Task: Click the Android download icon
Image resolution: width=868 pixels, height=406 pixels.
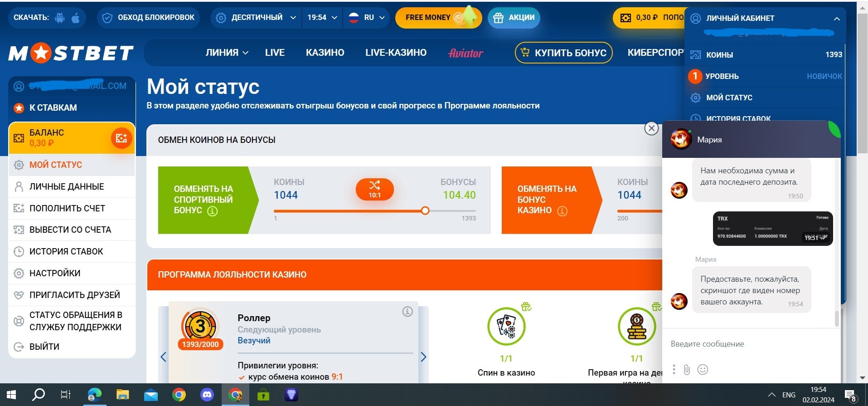Action: (59, 18)
